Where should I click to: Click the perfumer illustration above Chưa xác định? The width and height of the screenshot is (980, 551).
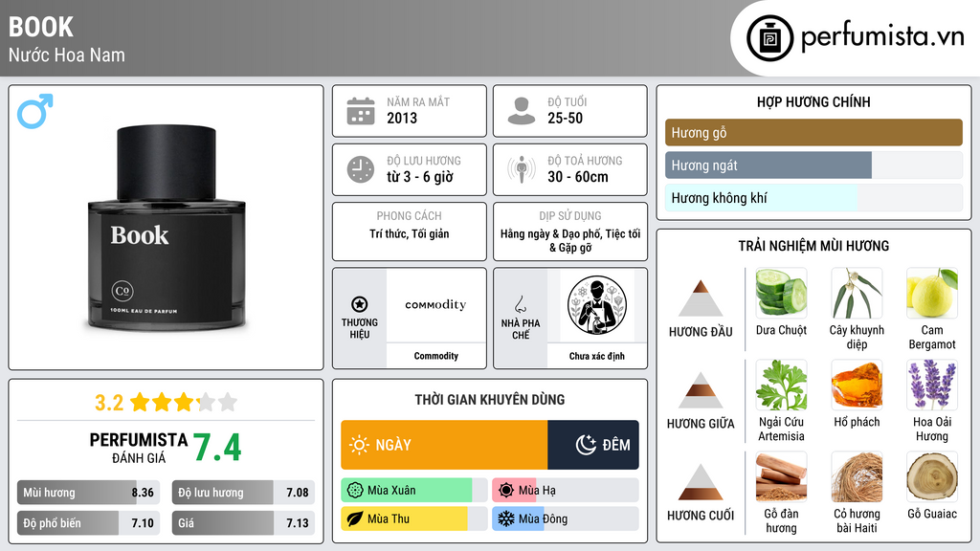click(597, 305)
